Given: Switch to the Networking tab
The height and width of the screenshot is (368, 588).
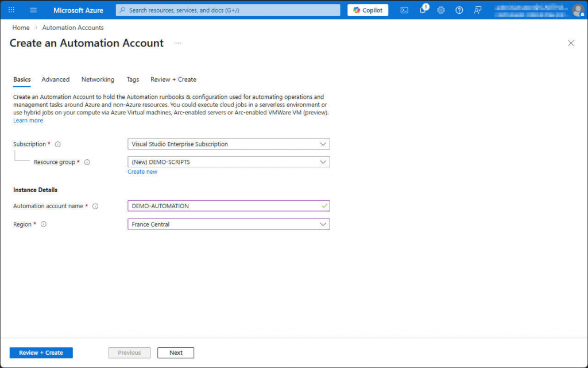Looking at the screenshot, I should (x=98, y=79).
